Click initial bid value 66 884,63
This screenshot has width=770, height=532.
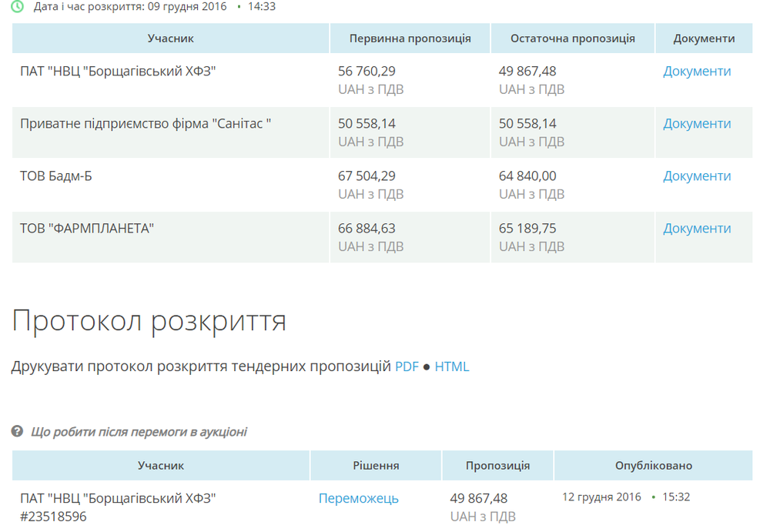click(x=367, y=229)
